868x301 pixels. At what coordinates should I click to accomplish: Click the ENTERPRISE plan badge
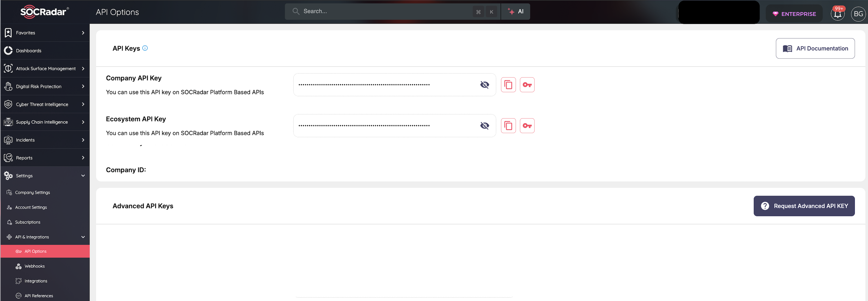[794, 14]
